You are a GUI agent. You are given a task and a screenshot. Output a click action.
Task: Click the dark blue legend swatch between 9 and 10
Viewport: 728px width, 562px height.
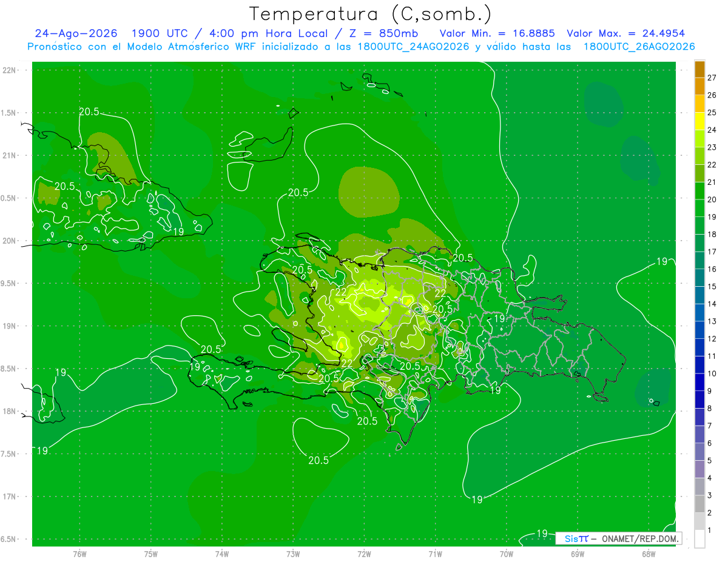[x=699, y=382]
